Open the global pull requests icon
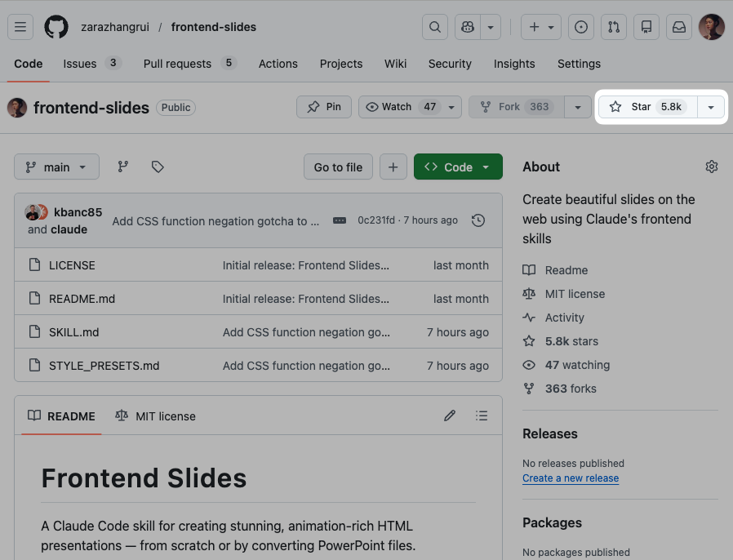Viewport: 733px width, 560px height. tap(614, 27)
